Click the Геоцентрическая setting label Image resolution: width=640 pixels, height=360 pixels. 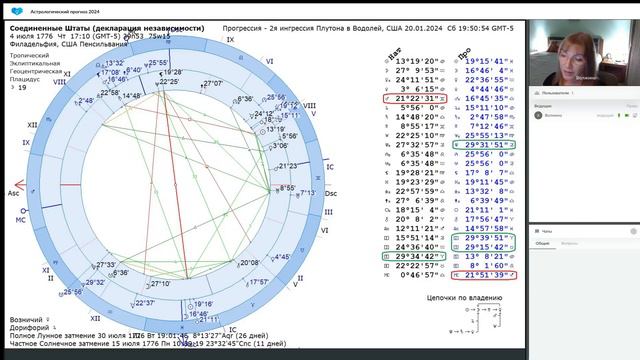[36, 71]
